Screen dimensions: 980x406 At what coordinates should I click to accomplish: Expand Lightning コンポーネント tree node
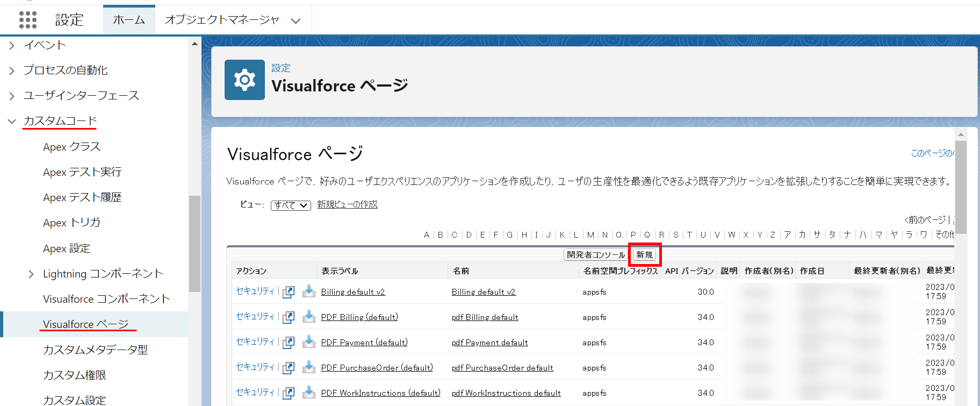[31, 274]
